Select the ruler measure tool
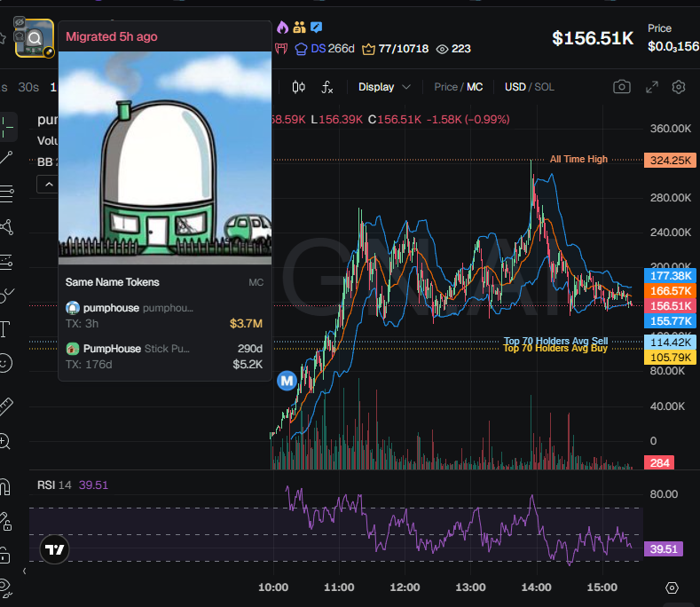Screen dimensions: 700x607 pos(5,406)
